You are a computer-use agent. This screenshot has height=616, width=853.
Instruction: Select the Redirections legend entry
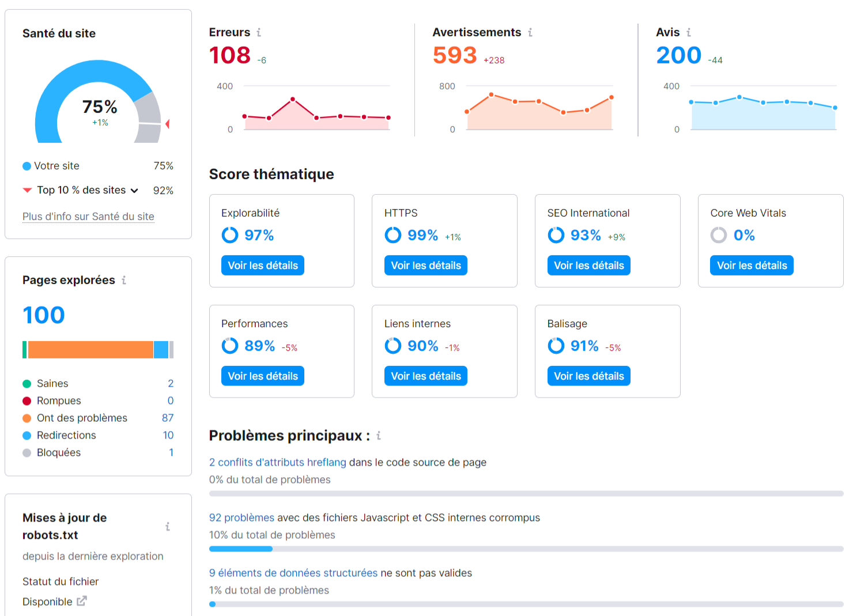[x=66, y=435]
